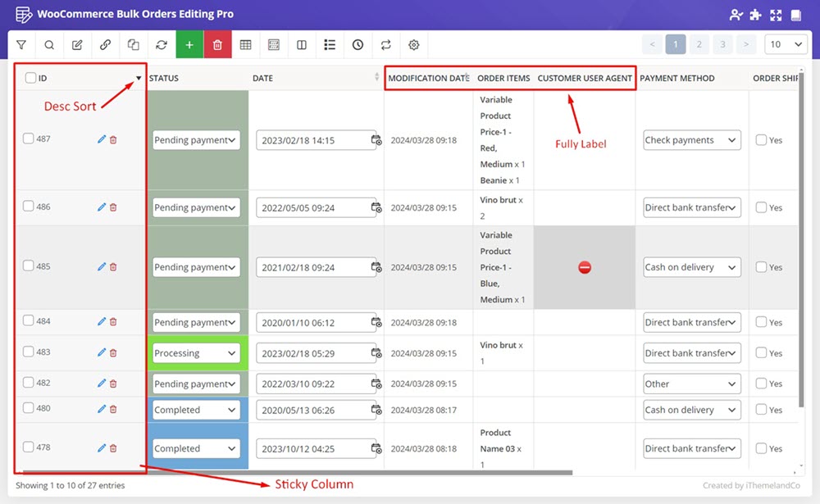This screenshot has width=820, height=504.
Task: Sort by the STATUS column header
Action: coord(164,78)
